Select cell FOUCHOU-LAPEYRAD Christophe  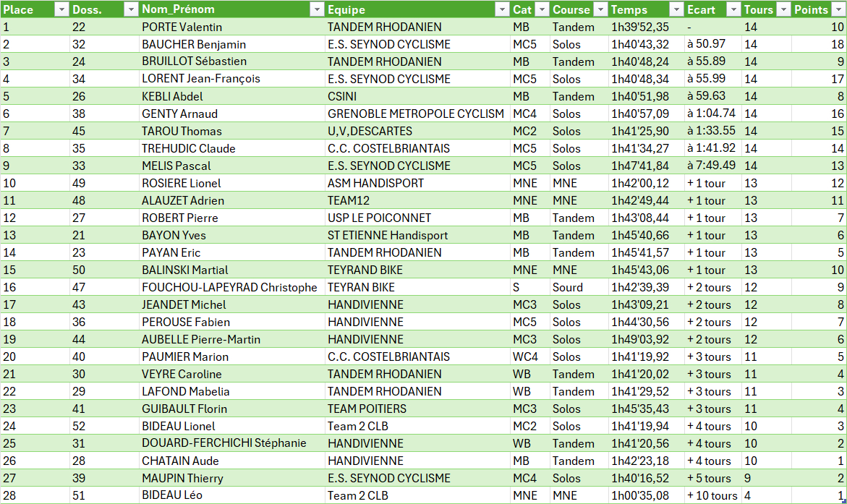point(231,287)
